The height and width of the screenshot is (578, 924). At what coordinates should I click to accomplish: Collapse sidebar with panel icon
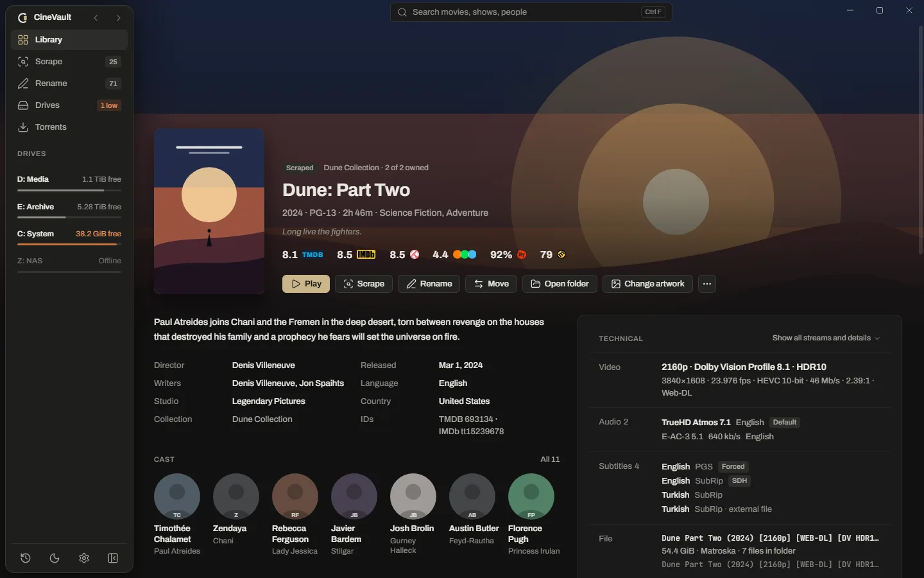click(x=113, y=558)
